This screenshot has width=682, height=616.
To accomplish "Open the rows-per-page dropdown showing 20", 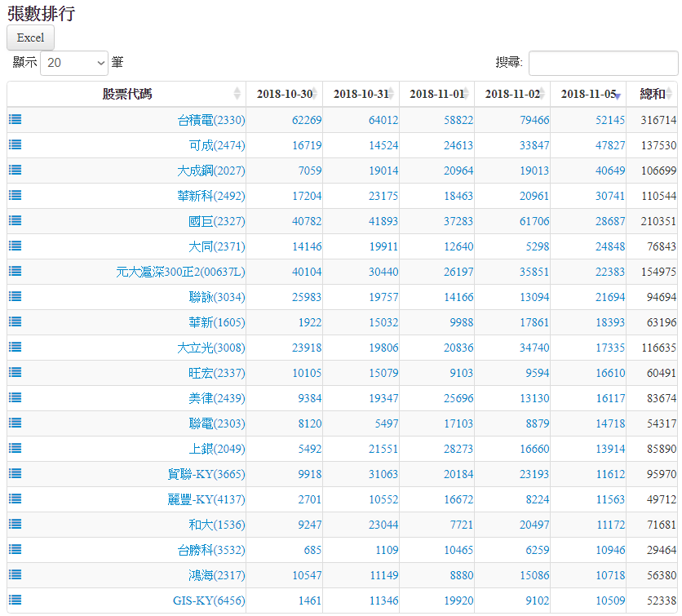I will point(74,62).
